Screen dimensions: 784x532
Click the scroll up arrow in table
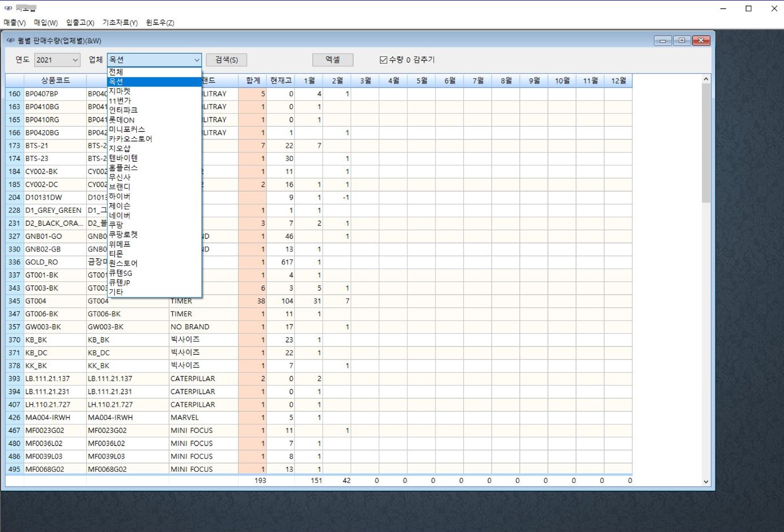coord(706,79)
